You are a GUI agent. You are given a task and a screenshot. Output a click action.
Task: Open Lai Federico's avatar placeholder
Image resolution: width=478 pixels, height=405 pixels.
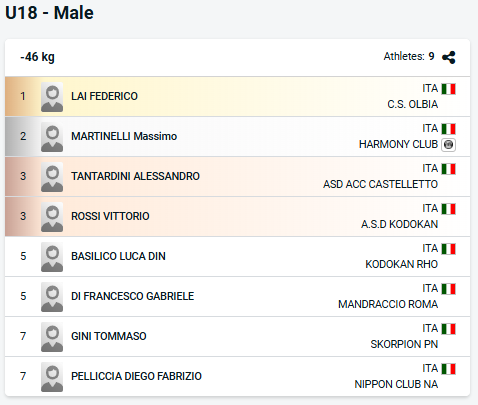click(x=52, y=97)
